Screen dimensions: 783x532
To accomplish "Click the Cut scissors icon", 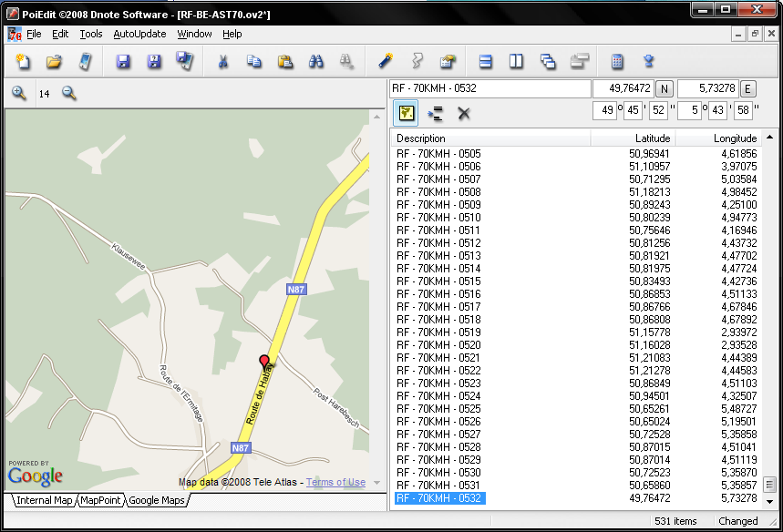I will (222, 62).
